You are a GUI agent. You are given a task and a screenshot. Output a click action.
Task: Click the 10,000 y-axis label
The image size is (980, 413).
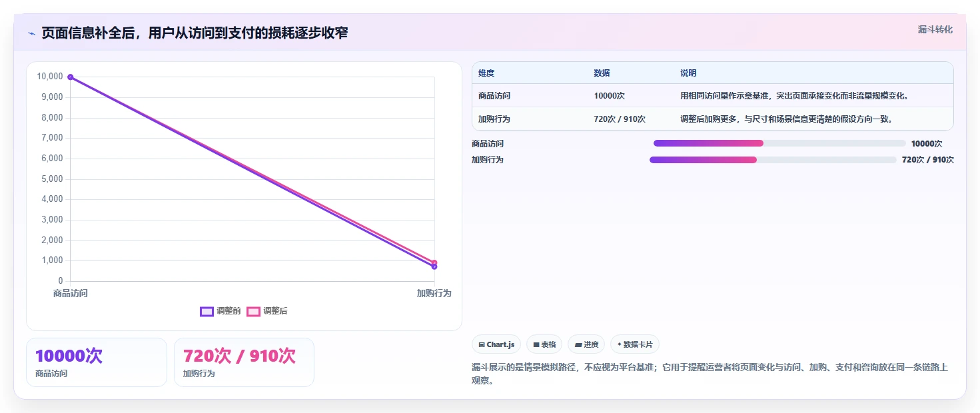[x=50, y=77]
